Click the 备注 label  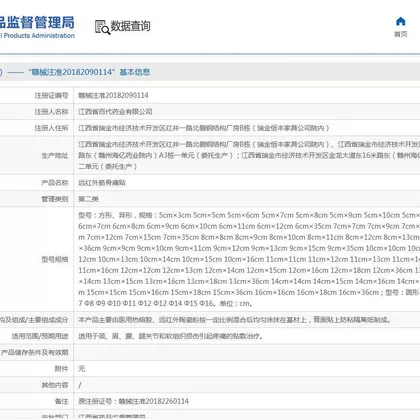click(61, 401)
